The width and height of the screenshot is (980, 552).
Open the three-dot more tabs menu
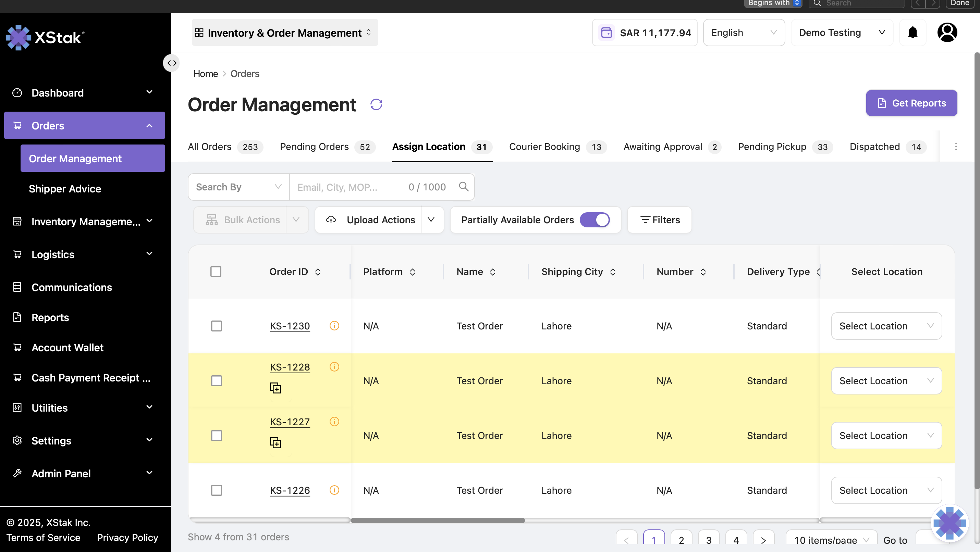point(955,147)
